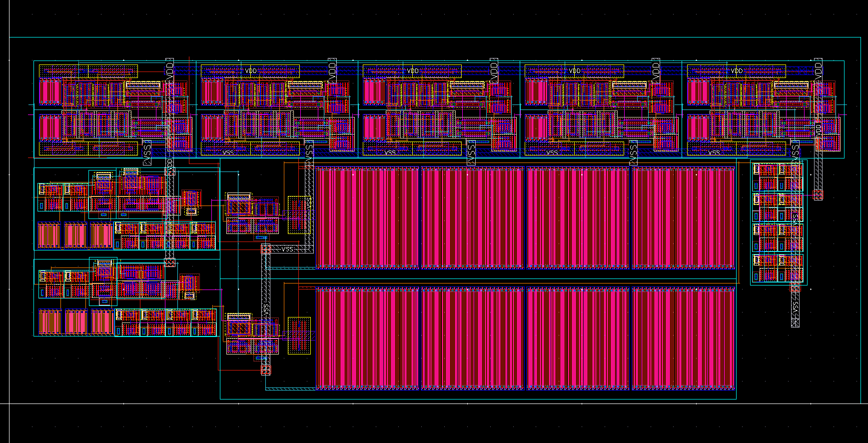Select the upper-left large red capacitor array block
This screenshot has width=868, height=443.
pyautogui.click(x=367, y=218)
